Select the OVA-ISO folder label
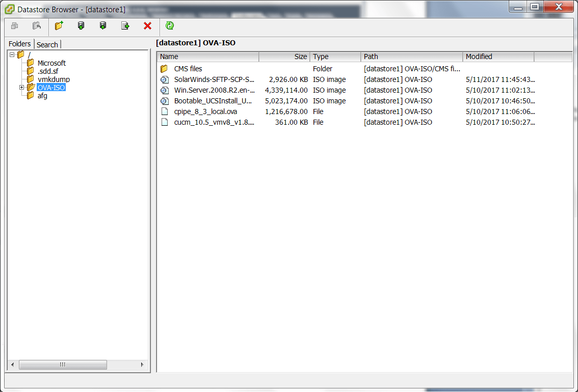Viewport: 578px width, 392px height. coord(51,87)
